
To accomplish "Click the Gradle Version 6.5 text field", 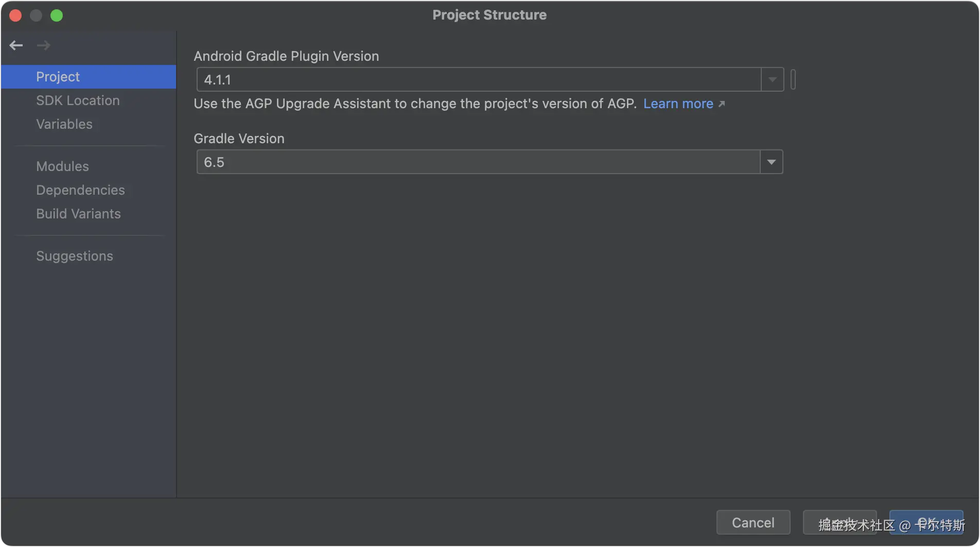I will point(479,162).
